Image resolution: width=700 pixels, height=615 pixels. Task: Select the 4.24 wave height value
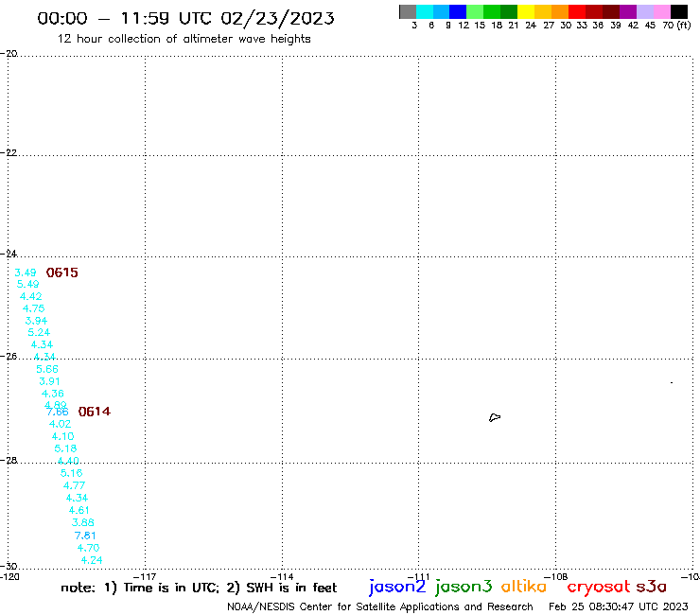[x=92, y=560]
